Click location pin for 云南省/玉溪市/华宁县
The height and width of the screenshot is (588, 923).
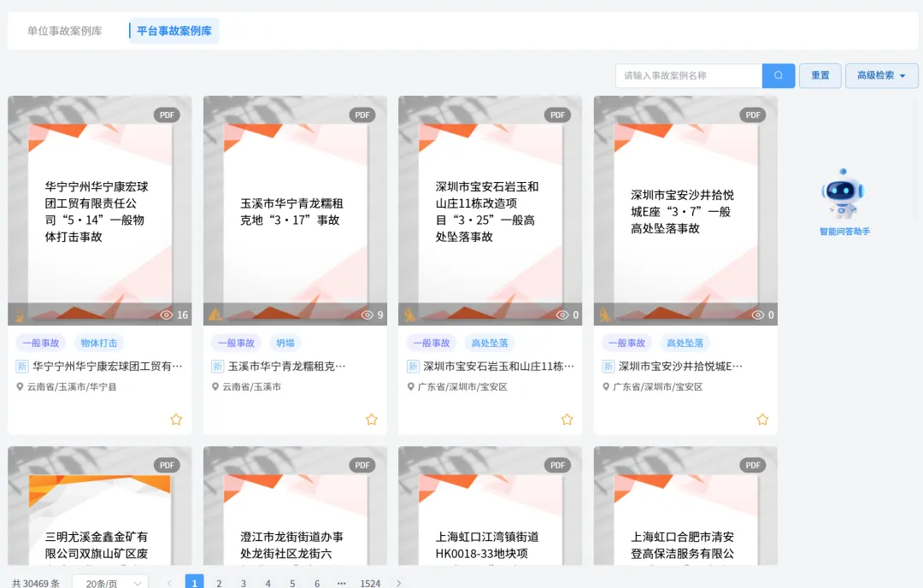pyautogui.click(x=20, y=386)
